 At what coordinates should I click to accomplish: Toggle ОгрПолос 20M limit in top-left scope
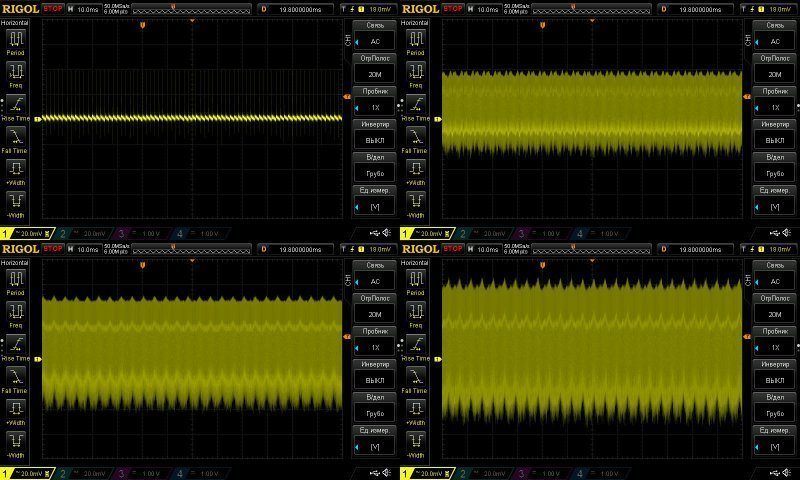[x=374, y=68]
